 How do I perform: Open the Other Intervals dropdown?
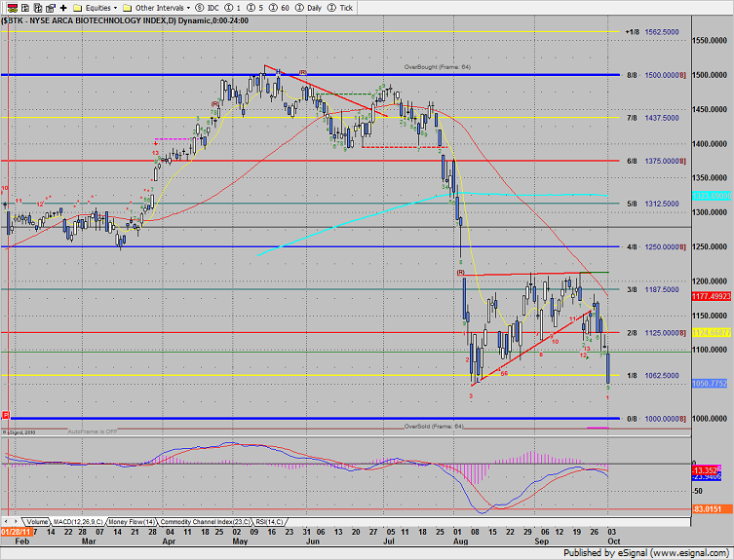pyautogui.click(x=156, y=8)
